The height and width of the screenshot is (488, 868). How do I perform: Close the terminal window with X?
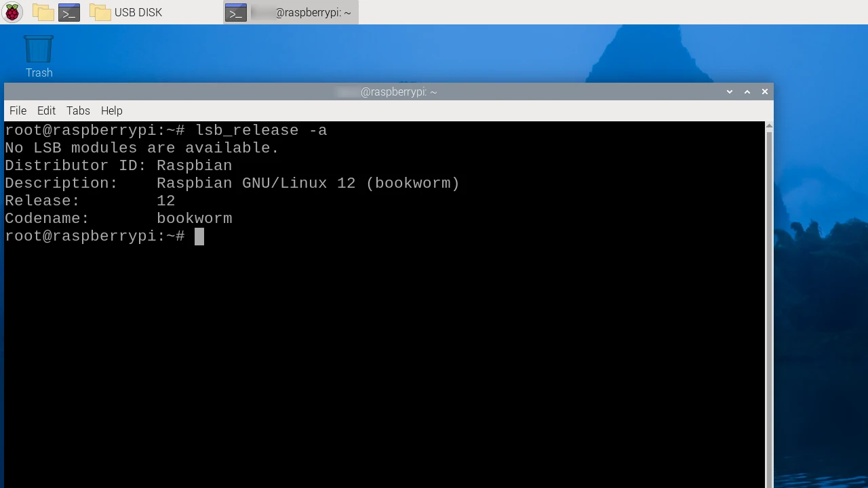tap(765, 91)
